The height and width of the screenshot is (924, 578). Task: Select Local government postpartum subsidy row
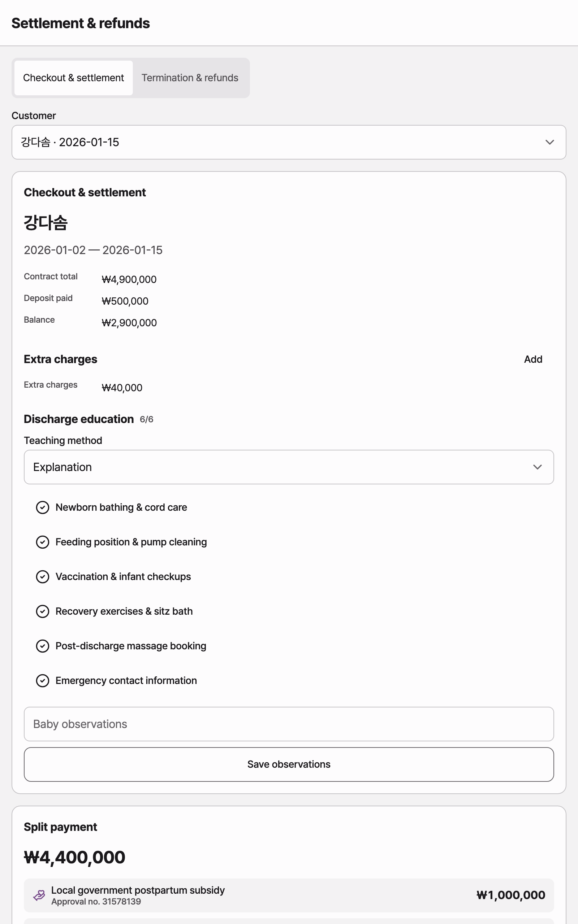(289, 895)
